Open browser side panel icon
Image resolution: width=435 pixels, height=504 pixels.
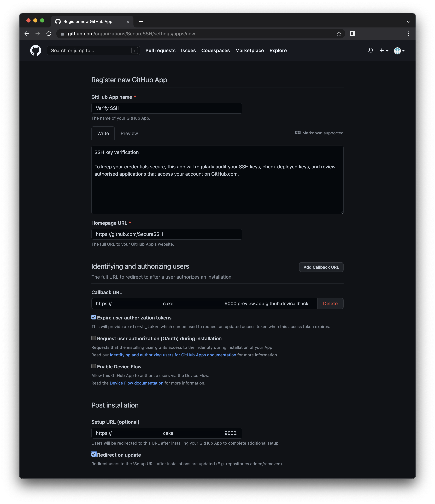coord(352,34)
